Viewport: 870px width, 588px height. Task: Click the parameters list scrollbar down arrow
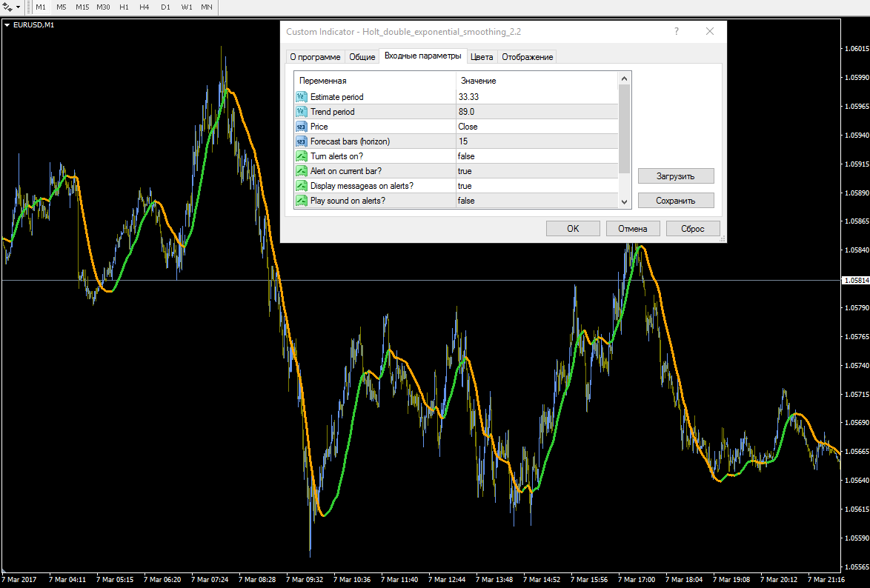(x=624, y=201)
